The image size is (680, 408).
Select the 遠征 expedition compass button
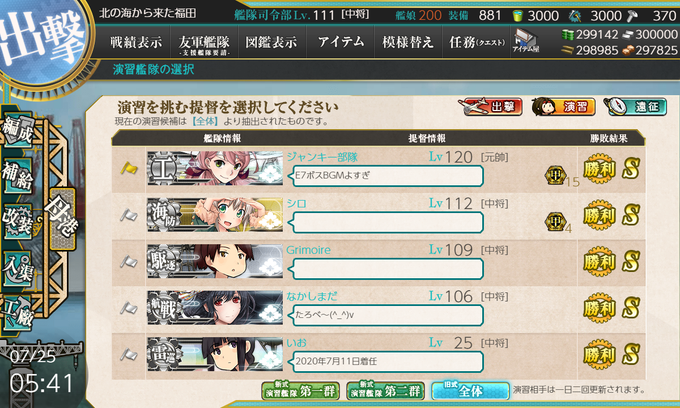635,107
